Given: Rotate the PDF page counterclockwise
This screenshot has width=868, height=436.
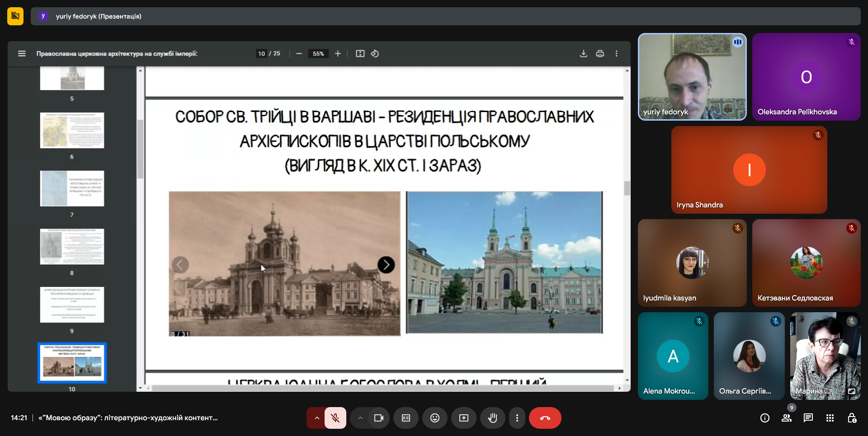Looking at the screenshot, I should tap(375, 54).
